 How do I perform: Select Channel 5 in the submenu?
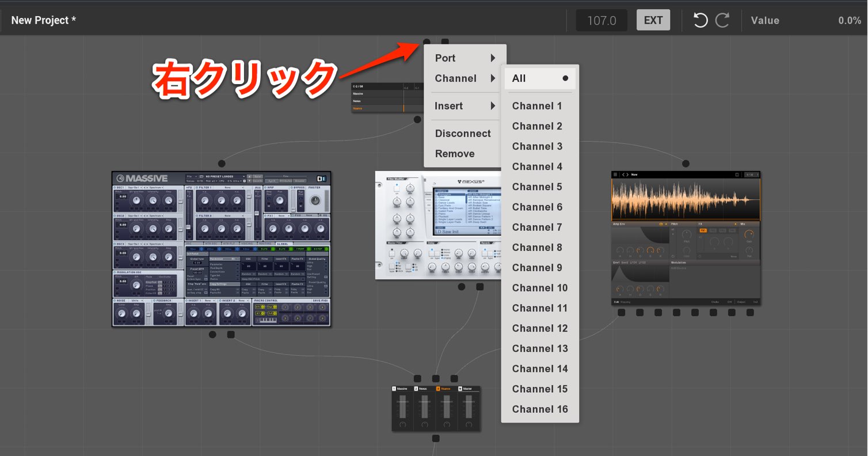tap(540, 187)
